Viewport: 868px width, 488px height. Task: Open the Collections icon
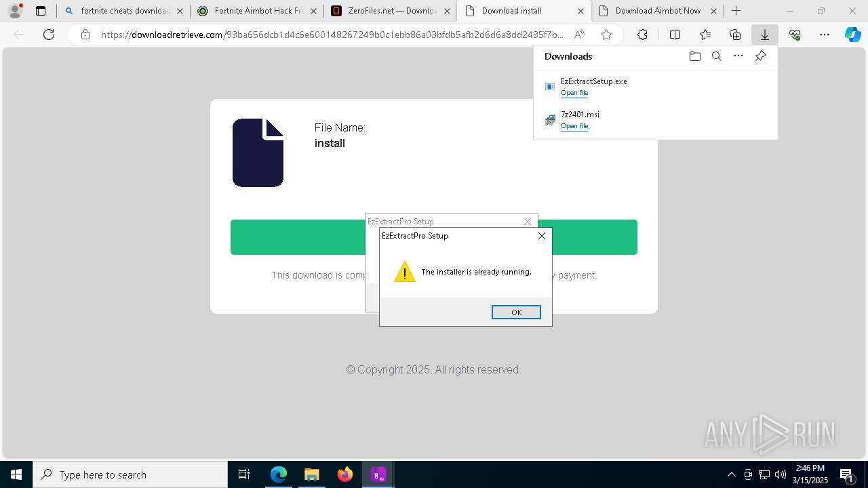pyautogui.click(x=735, y=35)
